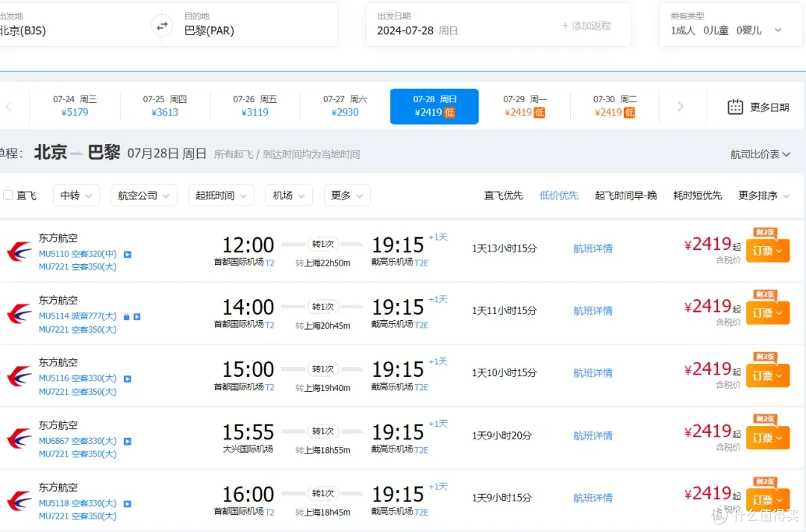The height and width of the screenshot is (532, 806).
Task: Select the 07-28 周日 date tab
Action: 434,107
